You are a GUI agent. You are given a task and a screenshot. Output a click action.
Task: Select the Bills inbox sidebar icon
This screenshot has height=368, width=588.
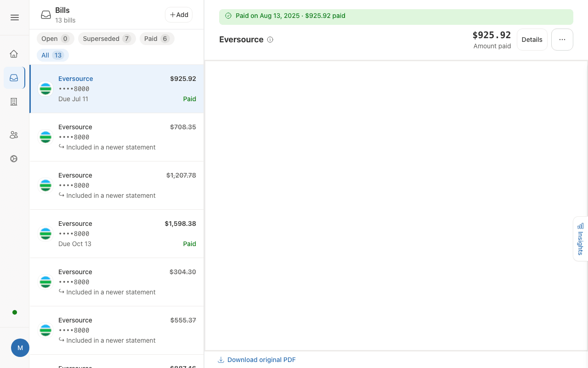(x=14, y=78)
